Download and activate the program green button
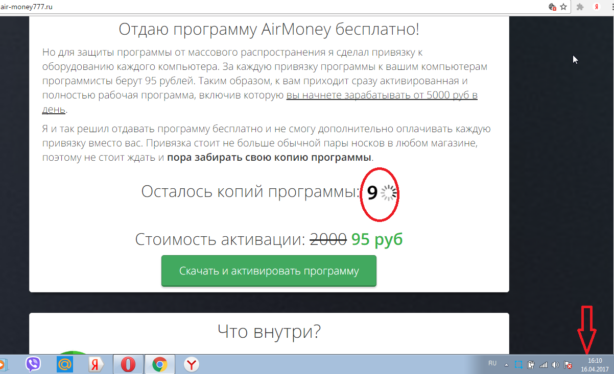Image resolution: width=614 pixels, height=374 pixels. click(269, 271)
